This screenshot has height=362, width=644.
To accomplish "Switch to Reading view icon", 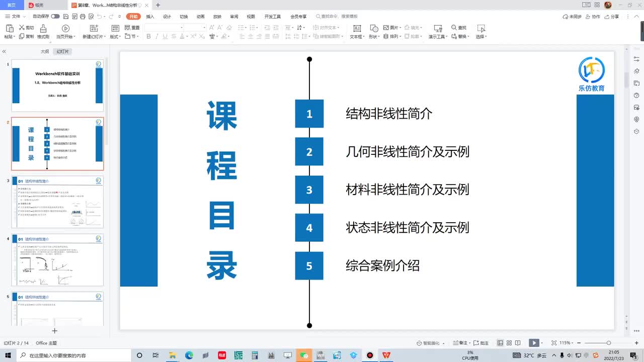I will [x=518, y=343].
